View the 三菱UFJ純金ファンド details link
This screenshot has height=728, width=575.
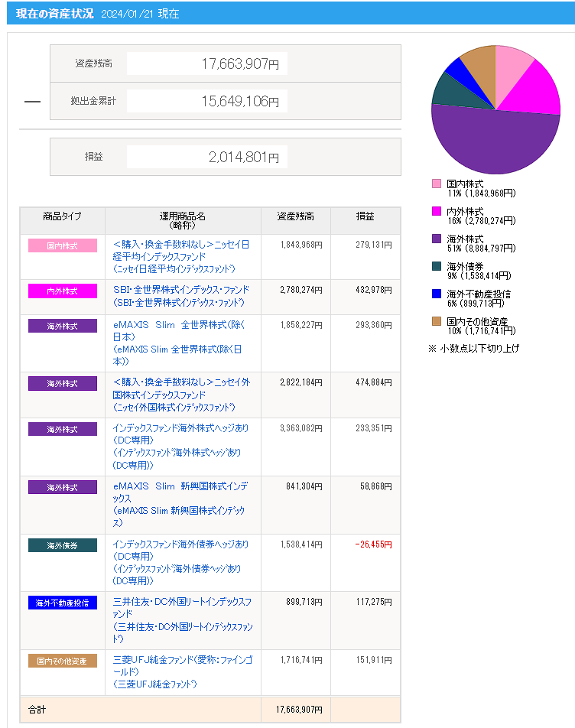coord(181,665)
